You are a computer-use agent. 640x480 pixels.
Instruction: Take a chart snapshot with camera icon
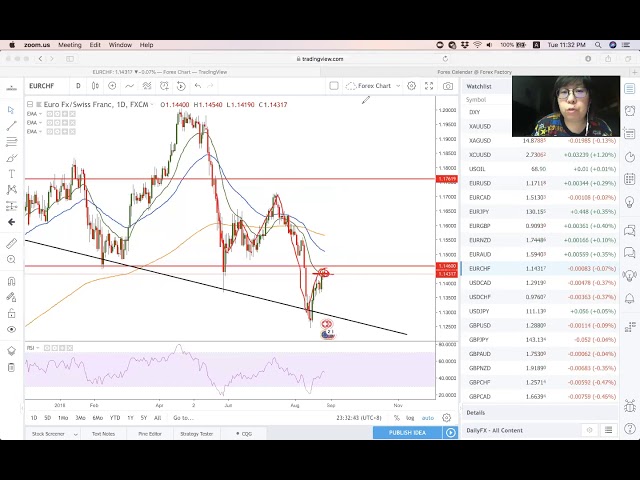coord(447,86)
